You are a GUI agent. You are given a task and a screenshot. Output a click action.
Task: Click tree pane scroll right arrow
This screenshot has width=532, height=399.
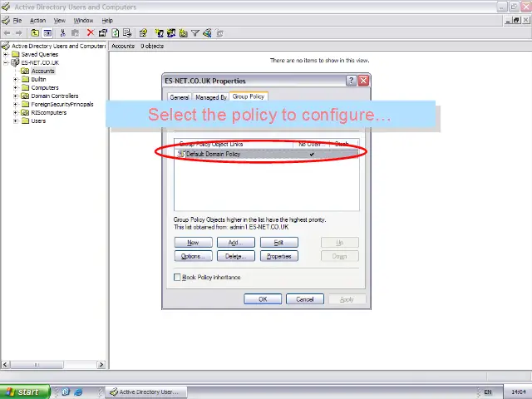coord(101,365)
